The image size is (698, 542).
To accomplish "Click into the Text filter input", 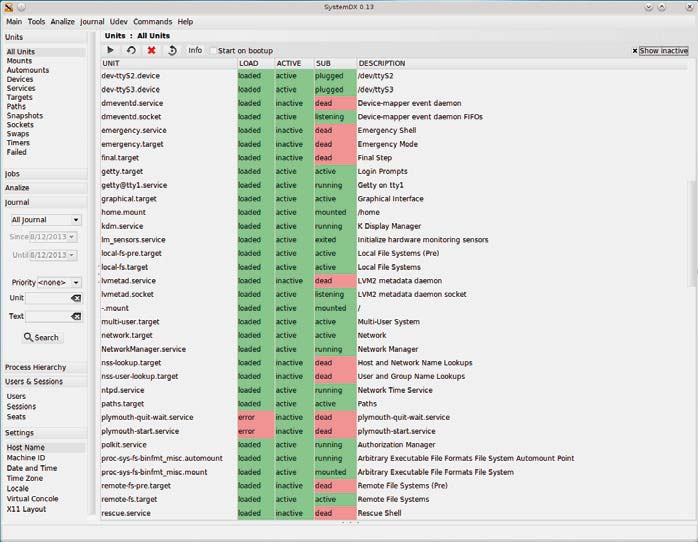I will pos(48,316).
